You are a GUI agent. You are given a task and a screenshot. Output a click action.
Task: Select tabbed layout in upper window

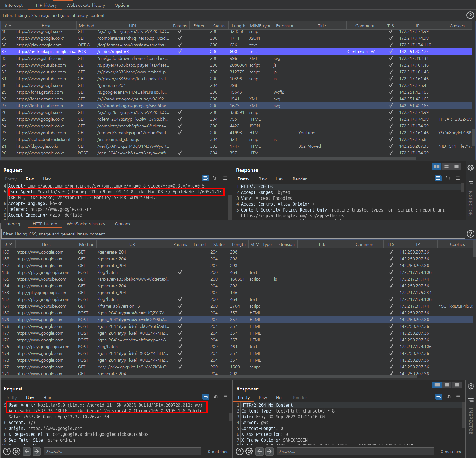456,166
